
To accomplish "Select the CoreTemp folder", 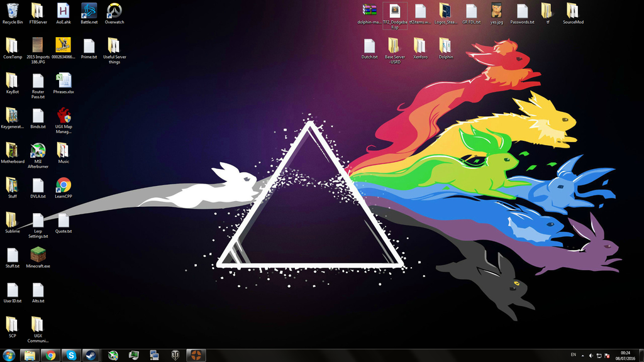I will (13, 48).
